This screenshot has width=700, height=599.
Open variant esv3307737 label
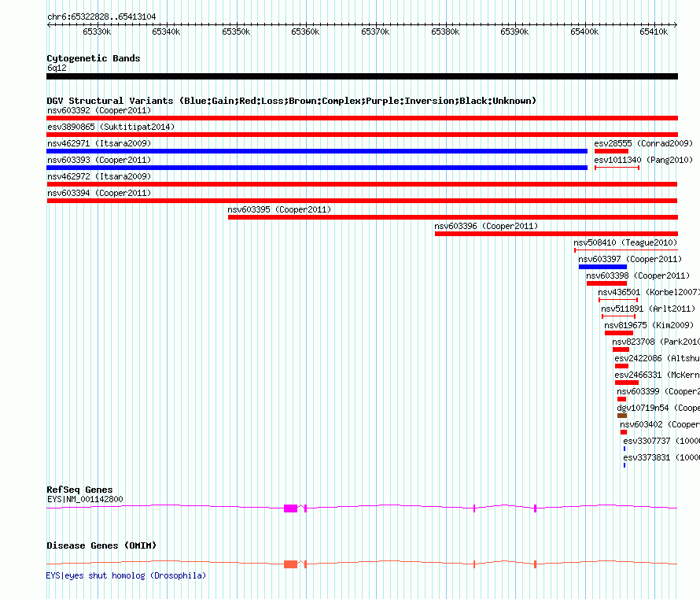pos(661,441)
